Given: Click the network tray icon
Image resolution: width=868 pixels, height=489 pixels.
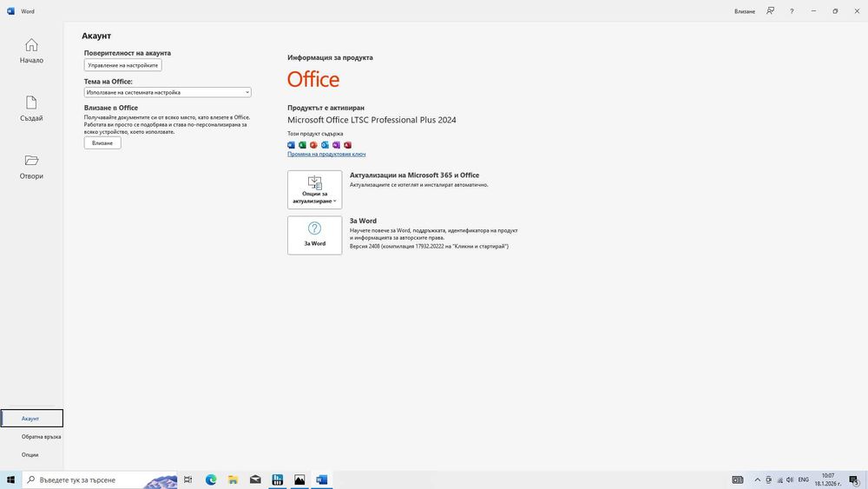Looking at the screenshot, I should [x=779, y=479].
